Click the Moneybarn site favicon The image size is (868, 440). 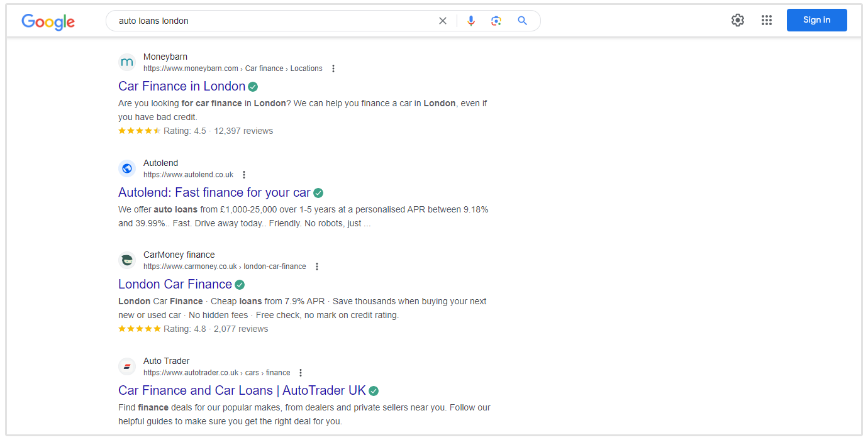(x=127, y=62)
